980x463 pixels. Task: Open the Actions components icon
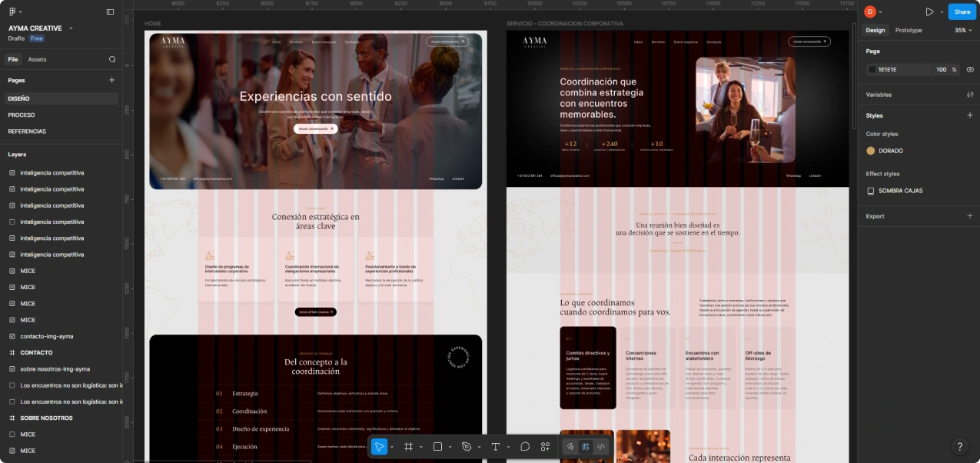point(546,446)
